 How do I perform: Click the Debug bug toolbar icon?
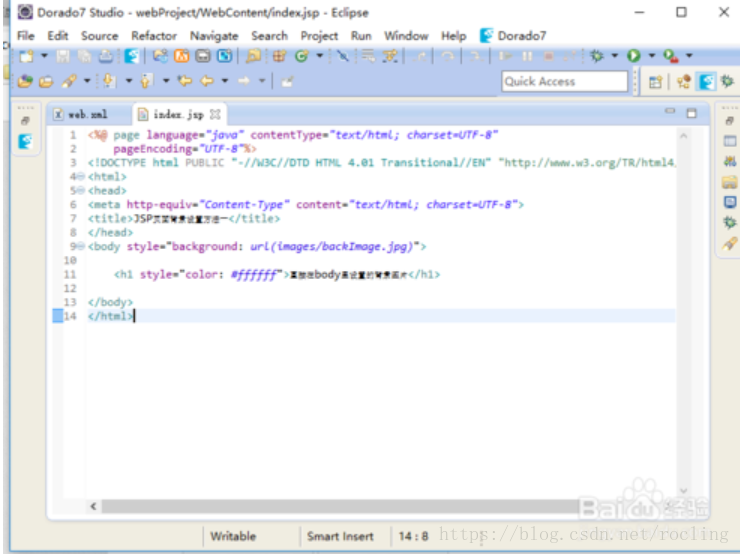click(x=597, y=56)
